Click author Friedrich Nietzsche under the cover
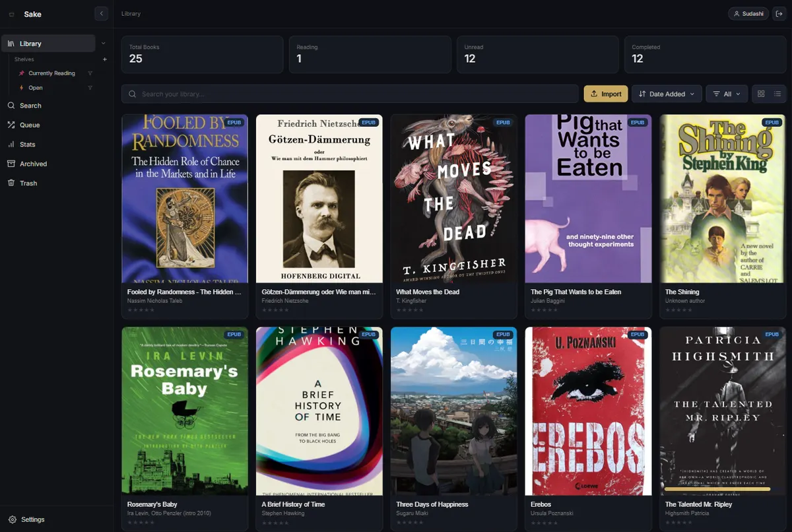Image resolution: width=792 pixels, height=532 pixels. [285, 301]
